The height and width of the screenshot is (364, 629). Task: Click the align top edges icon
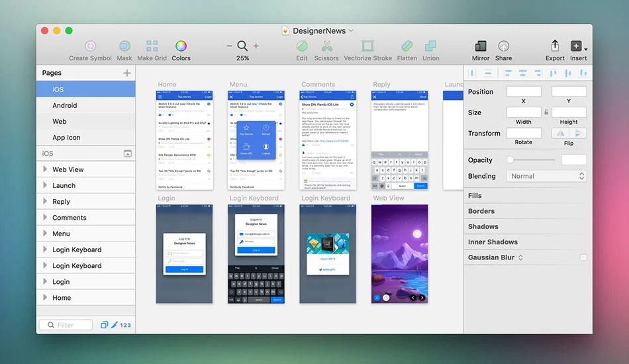pyautogui.click(x=553, y=73)
